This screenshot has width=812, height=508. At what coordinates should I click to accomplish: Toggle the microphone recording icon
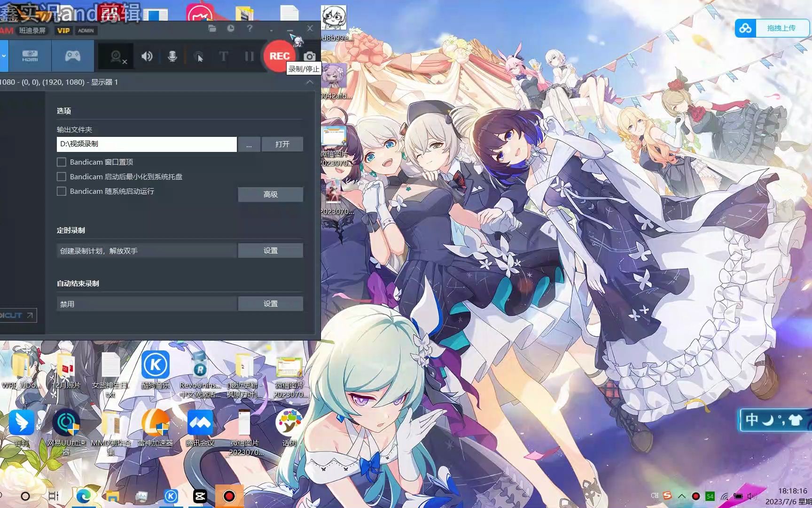pyautogui.click(x=172, y=56)
